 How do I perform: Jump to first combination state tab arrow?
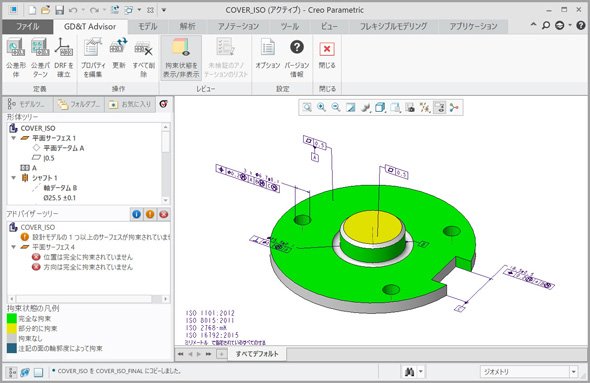[181, 354]
